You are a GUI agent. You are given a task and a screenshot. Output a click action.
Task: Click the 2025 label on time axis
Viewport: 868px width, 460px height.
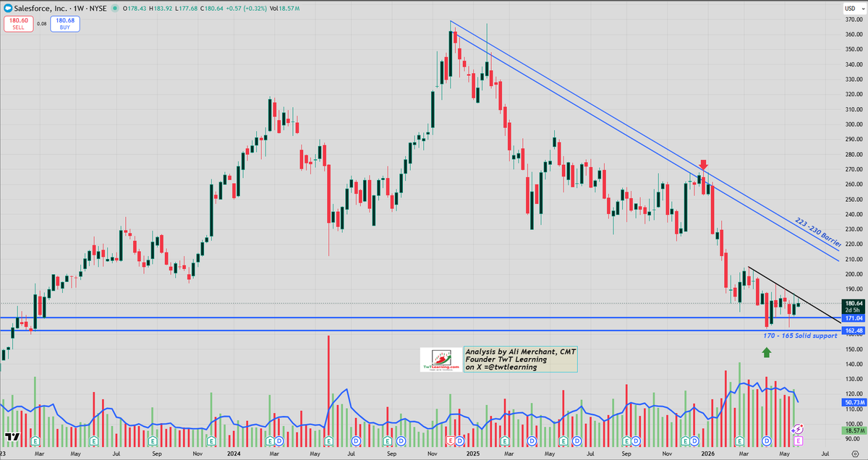473,453
